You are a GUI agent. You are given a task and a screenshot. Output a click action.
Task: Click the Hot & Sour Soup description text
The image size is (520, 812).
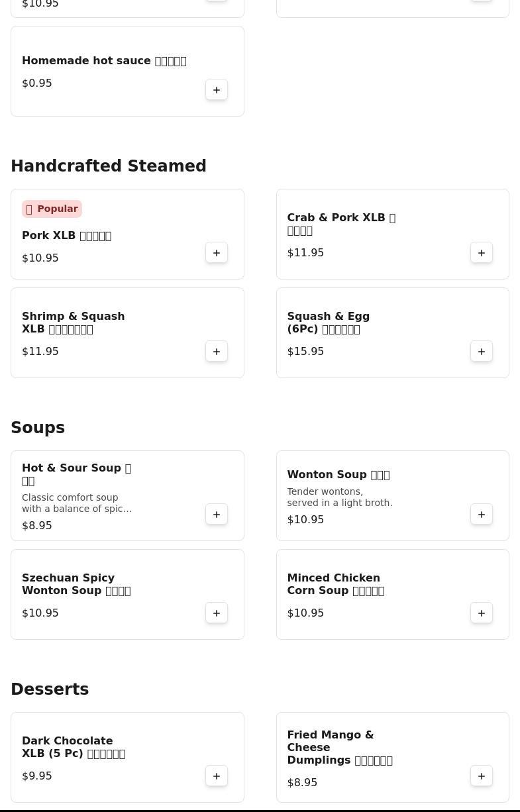click(77, 503)
